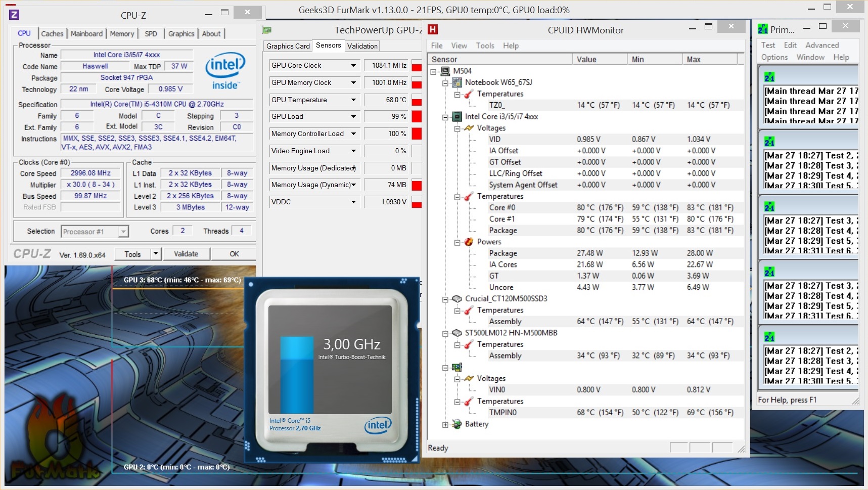The width and height of the screenshot is (868, 490).
Task: Click the ST500LM012 HN-M500MBB drive icon
Action: click(x=457, y=333)
